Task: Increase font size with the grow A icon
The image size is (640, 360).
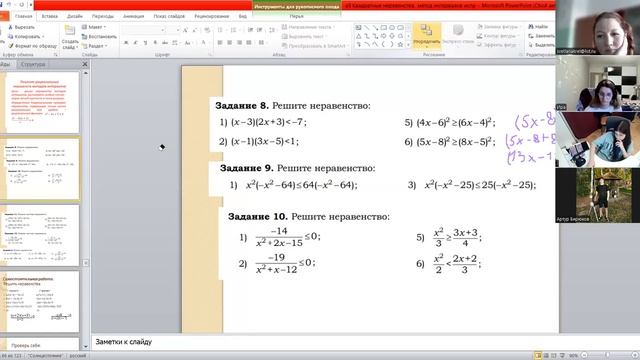Action: (x=185, y=30)
